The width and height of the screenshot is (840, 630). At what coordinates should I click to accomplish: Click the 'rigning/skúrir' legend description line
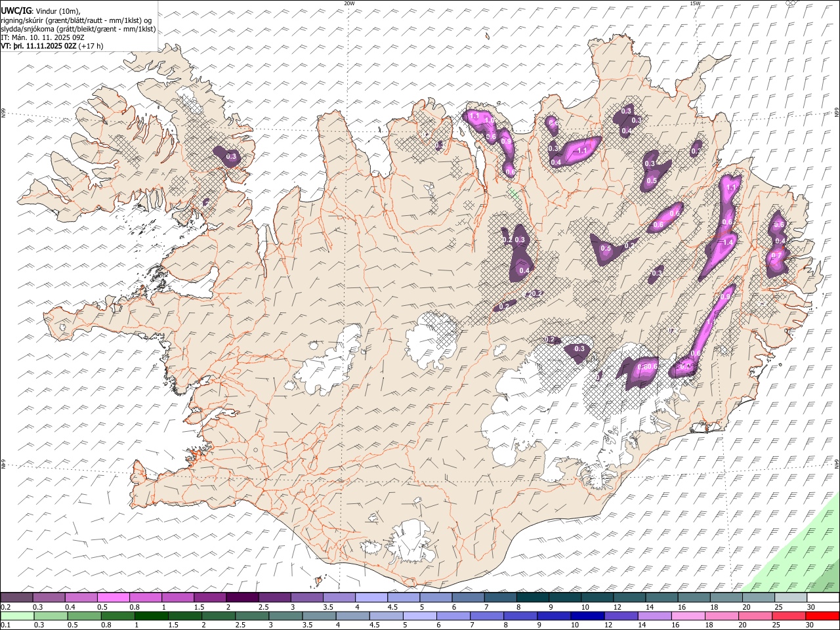click(x=77, y=20)
